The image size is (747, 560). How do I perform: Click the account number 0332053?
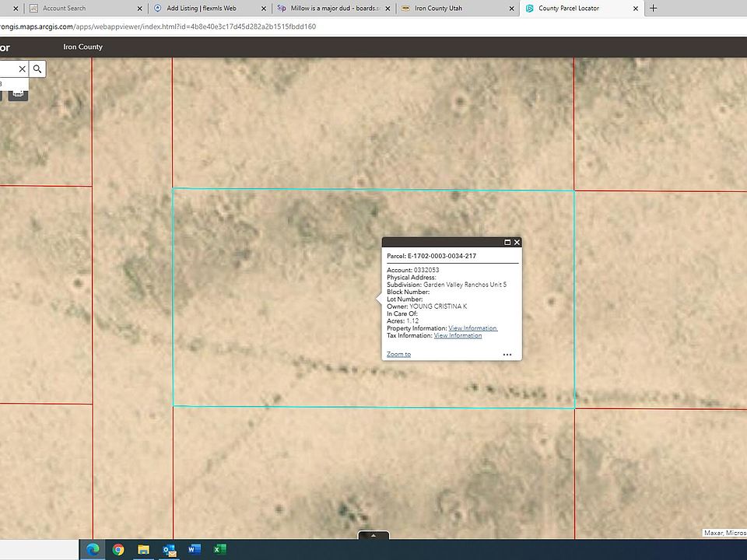click(x=426, y=270)
